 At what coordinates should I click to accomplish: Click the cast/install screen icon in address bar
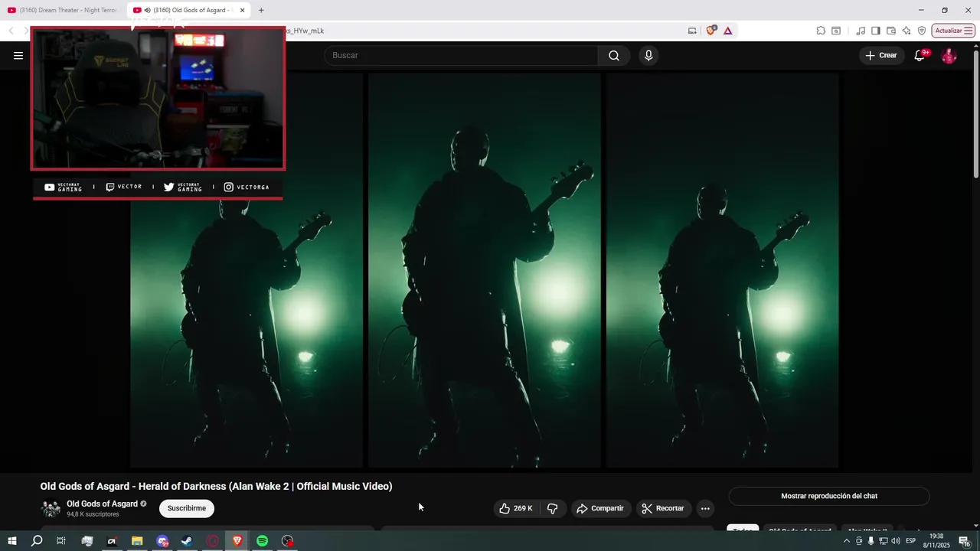692,31
